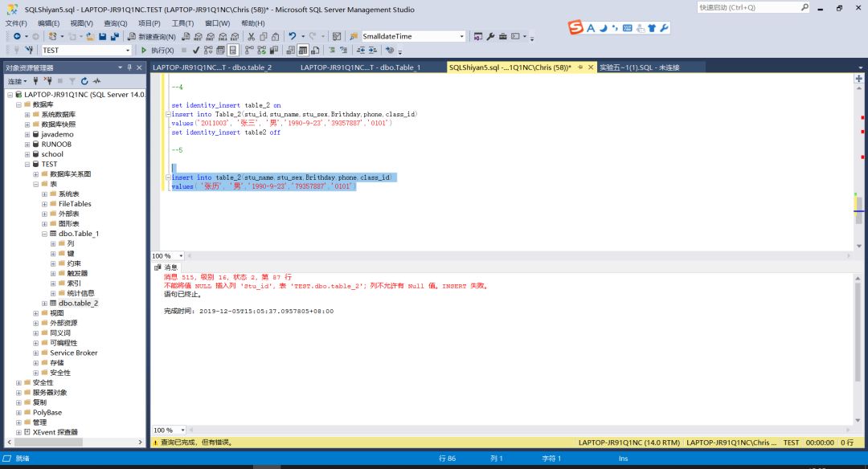Click the 新建查询 (New Query) toolbar button

tap(152, 37)
